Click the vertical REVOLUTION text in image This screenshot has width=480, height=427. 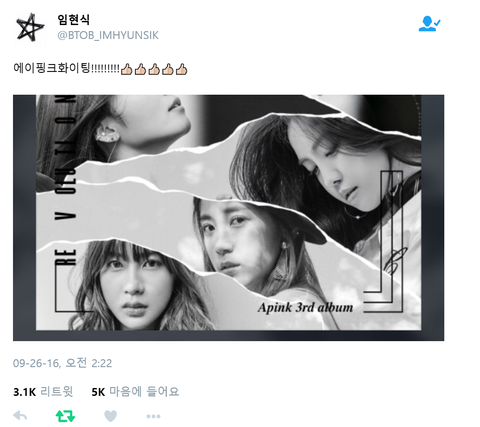click(65, 180)
